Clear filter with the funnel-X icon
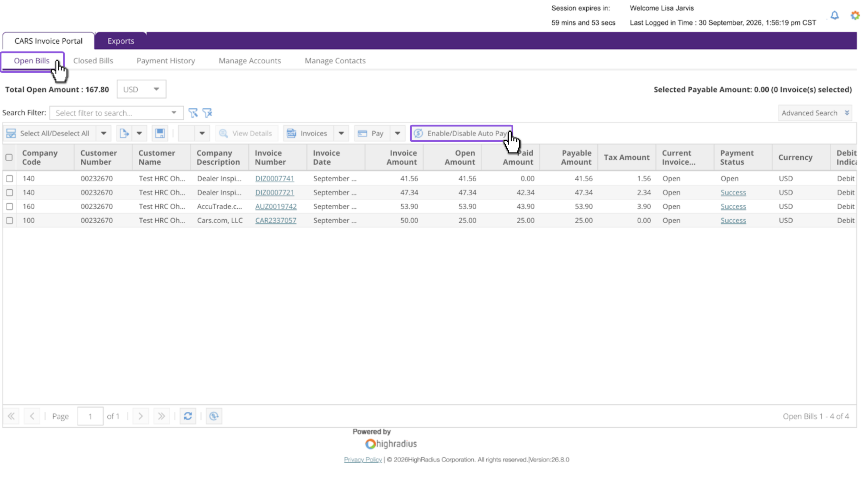Image resolution: width=868 pixels, height=487 pixels. (x=207, y=113)
